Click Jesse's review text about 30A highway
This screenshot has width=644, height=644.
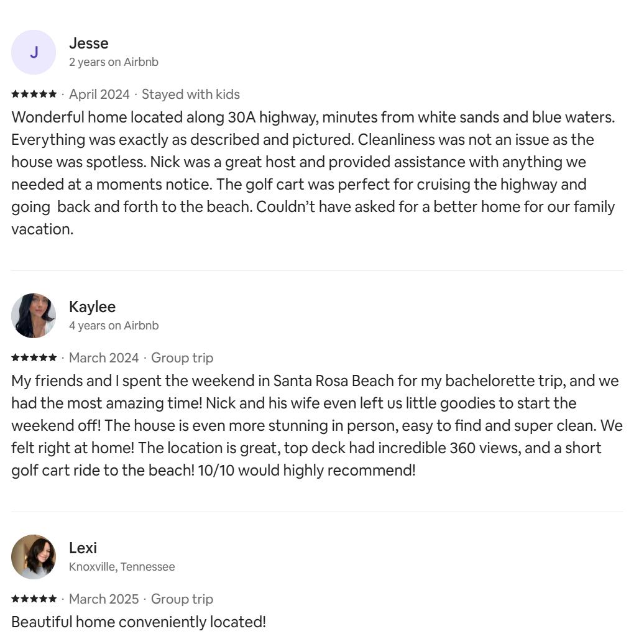(x=313, y=173)
